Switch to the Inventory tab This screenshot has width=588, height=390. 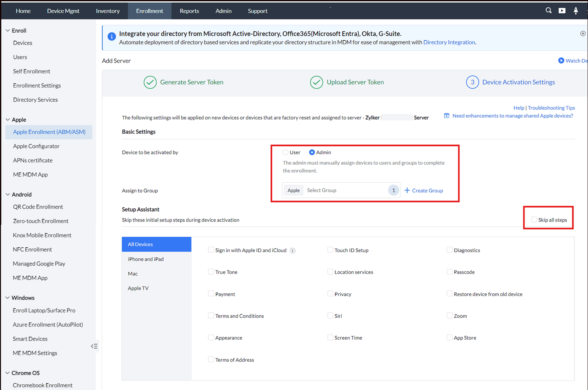pos(108,11)
